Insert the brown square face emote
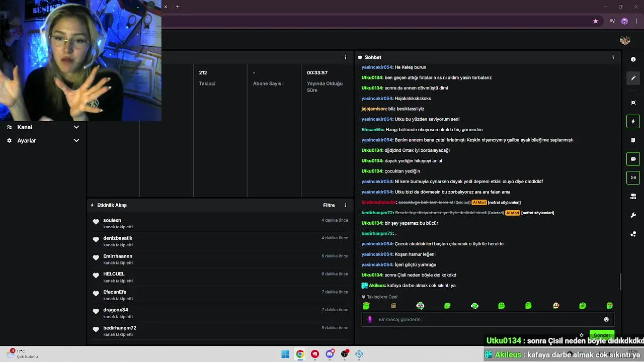This screenshot has height=362, width=644. tap(393, 306)
